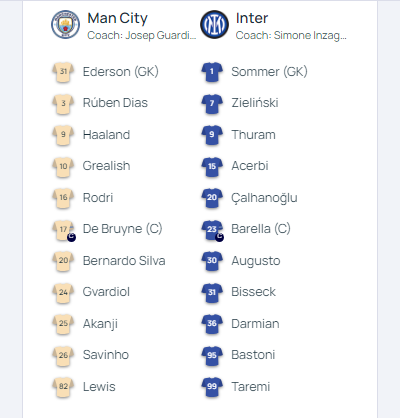Viewport: 400px width, 418px height.
Task: Click Lewis's number 82 shirt icon
Action: click(x=63, y=387)
